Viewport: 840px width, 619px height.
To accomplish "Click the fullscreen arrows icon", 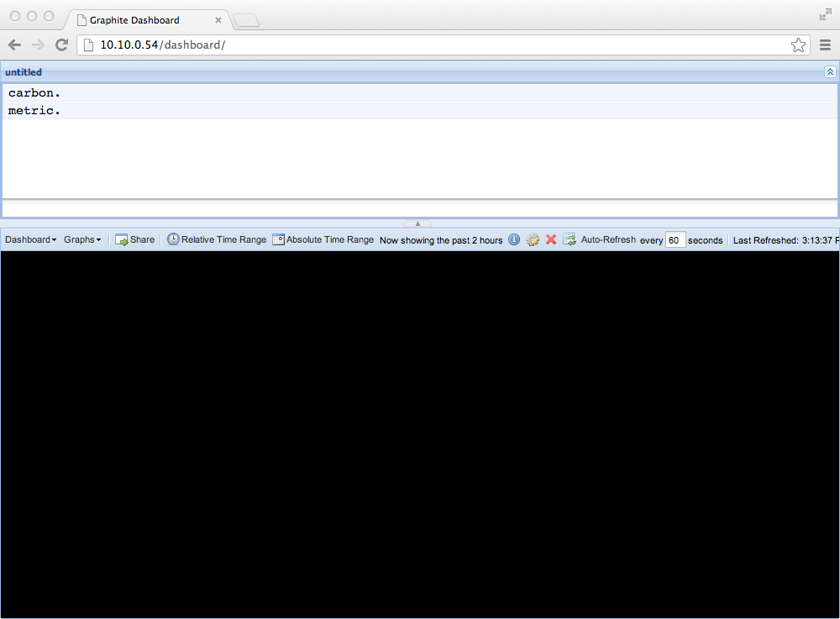I will click(x=825, y=15).
